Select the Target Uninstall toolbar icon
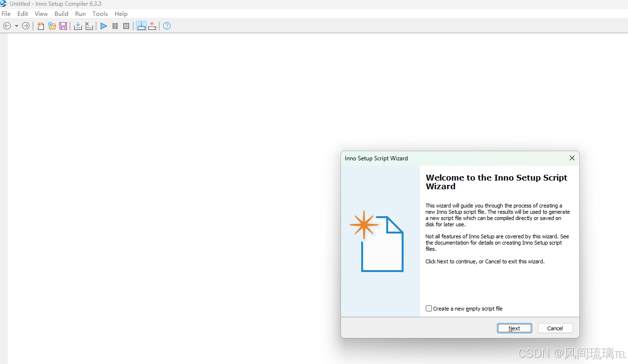 (152, 26)
